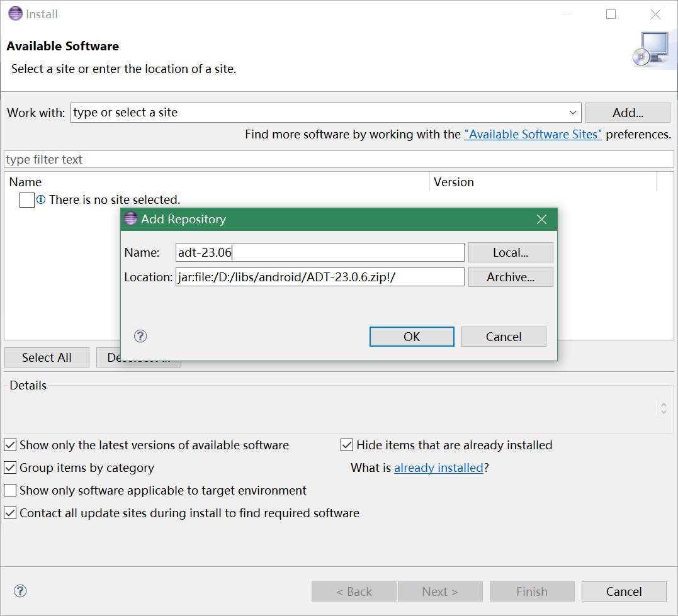Enable 'Show only software applicable to target environment'
The height and width of the screenshot is (616, 678).
point(10,490)
